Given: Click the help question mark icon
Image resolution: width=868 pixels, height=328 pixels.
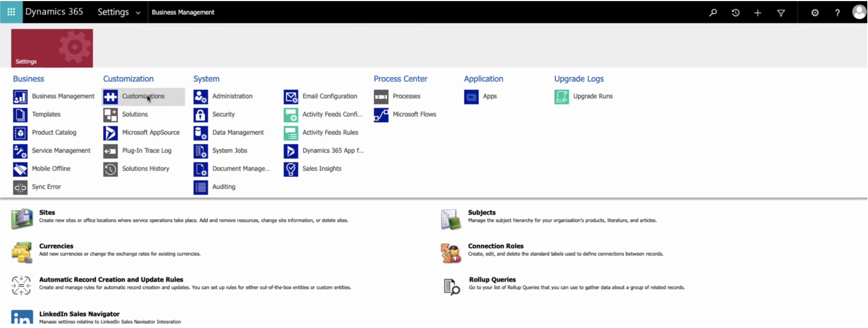Looking at the screenshot, I should click(837, 13).
